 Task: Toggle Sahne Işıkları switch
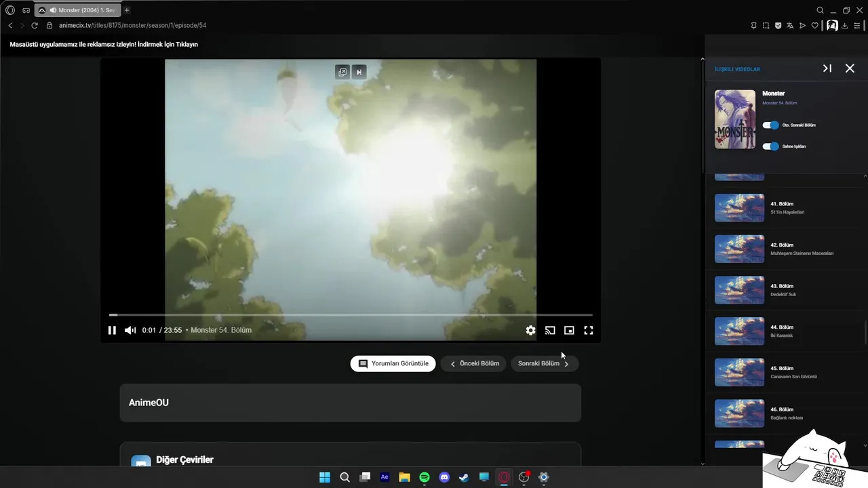[770, 146]
